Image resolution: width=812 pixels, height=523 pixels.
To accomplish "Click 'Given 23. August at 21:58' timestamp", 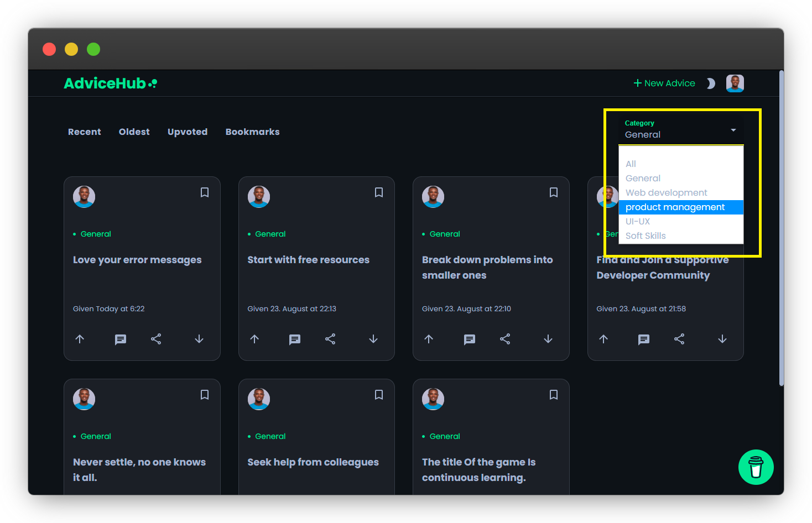I will 641,308.
